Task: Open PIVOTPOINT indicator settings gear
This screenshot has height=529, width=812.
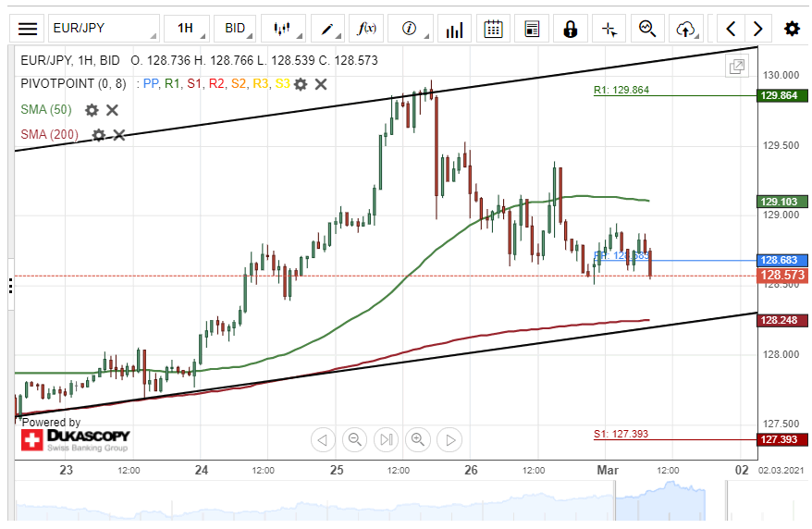Action: (x=301, y=84)
